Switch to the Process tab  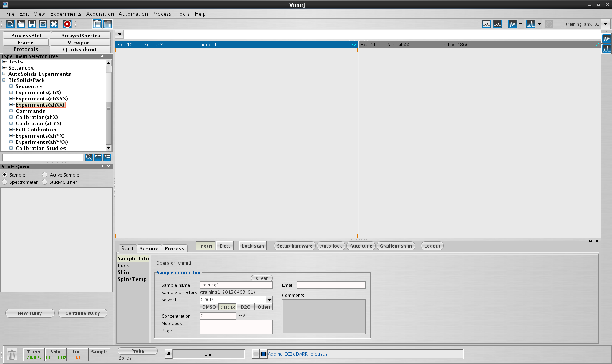174,249
